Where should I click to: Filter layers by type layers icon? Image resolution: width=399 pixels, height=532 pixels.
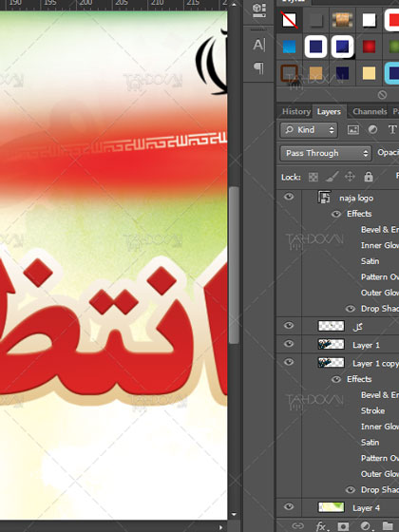pyautogui.click(x=392, y=129)
